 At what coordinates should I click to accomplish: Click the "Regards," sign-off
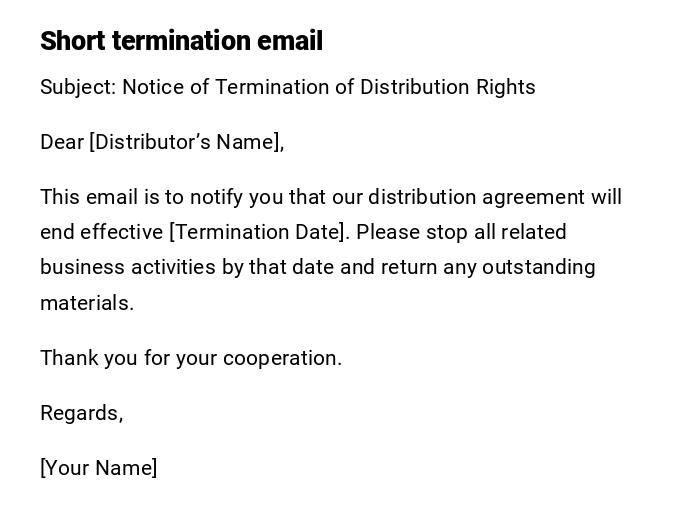pos(82,413)
